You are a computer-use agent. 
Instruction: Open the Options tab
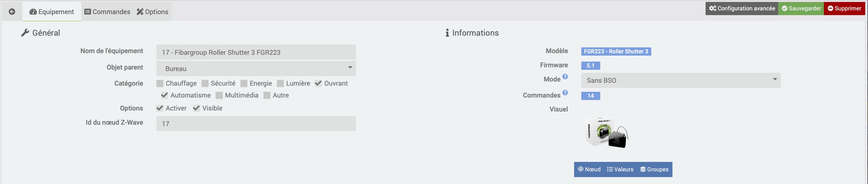[x=153, y=12]
